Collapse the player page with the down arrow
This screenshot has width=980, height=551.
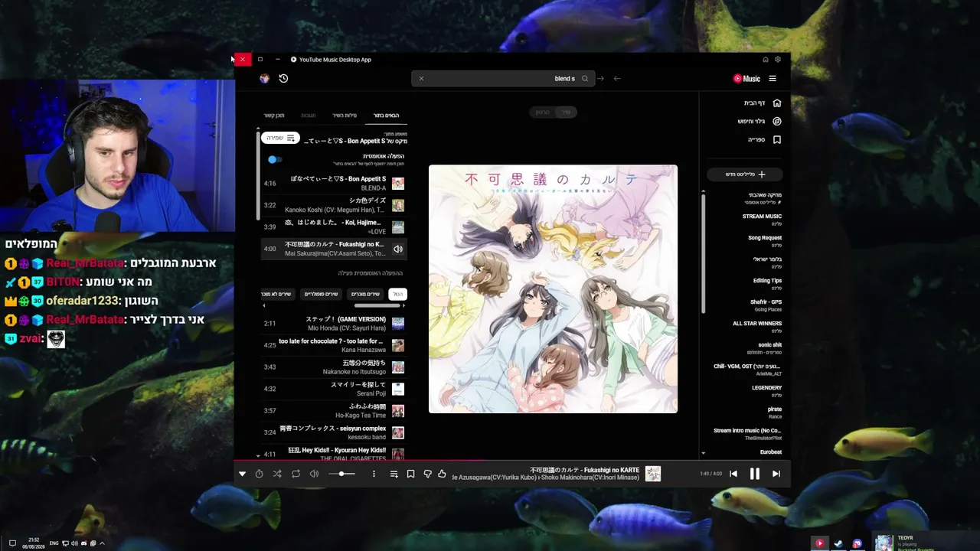pyautogui.click(x=242, y=474)
